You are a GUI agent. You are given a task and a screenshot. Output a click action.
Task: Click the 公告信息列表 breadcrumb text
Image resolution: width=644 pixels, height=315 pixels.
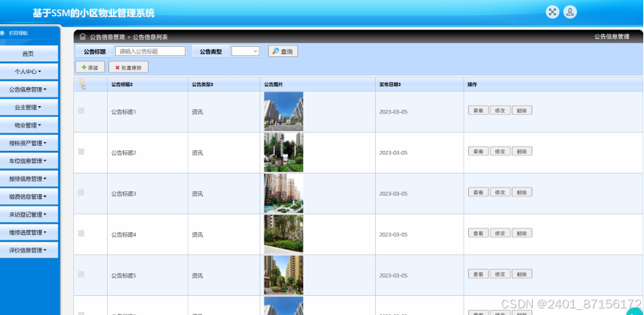150,37
